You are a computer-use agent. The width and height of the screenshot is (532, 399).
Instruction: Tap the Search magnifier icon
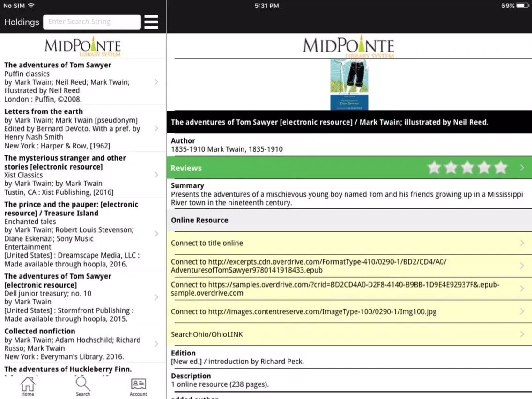point(83,386)
